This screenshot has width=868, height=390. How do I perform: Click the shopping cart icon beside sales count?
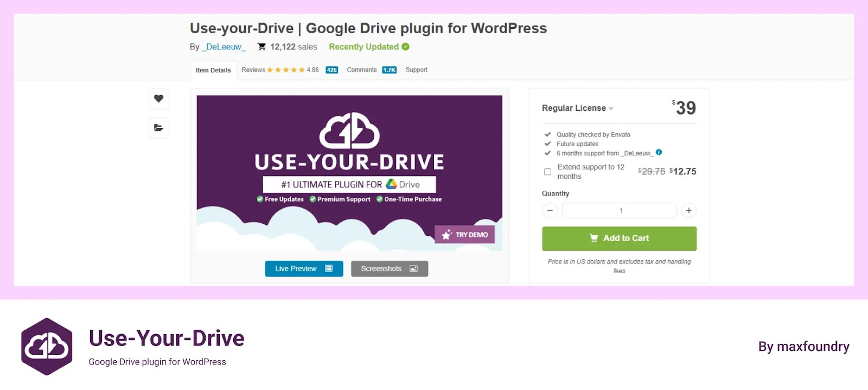tap(261, 47)
